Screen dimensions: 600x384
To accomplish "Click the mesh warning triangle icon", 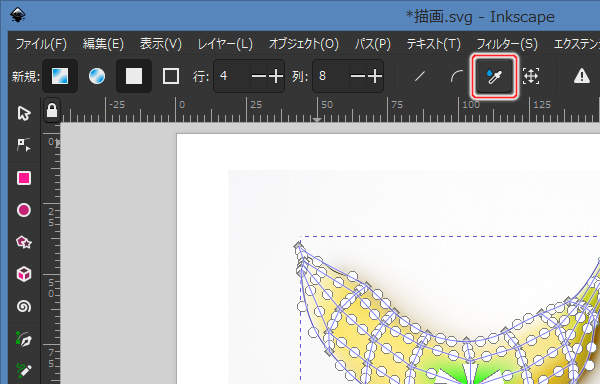I will click(582, 76).
